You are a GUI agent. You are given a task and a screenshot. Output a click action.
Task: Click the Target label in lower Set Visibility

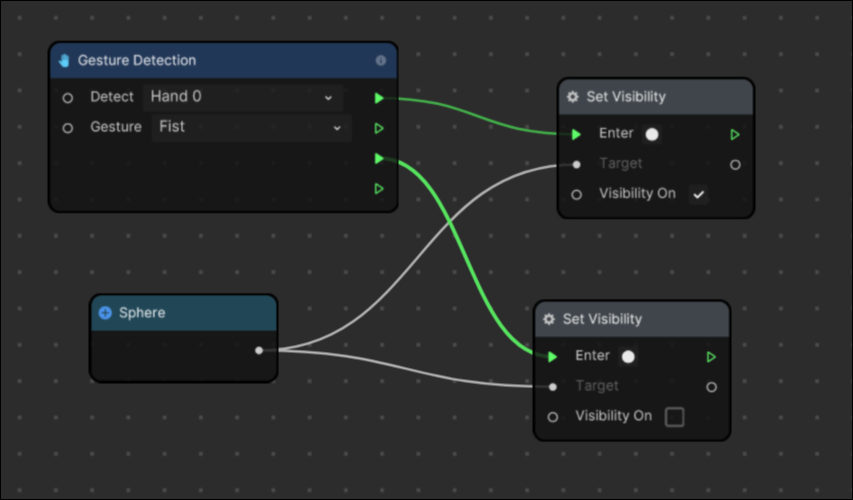(x=597, y=386)
